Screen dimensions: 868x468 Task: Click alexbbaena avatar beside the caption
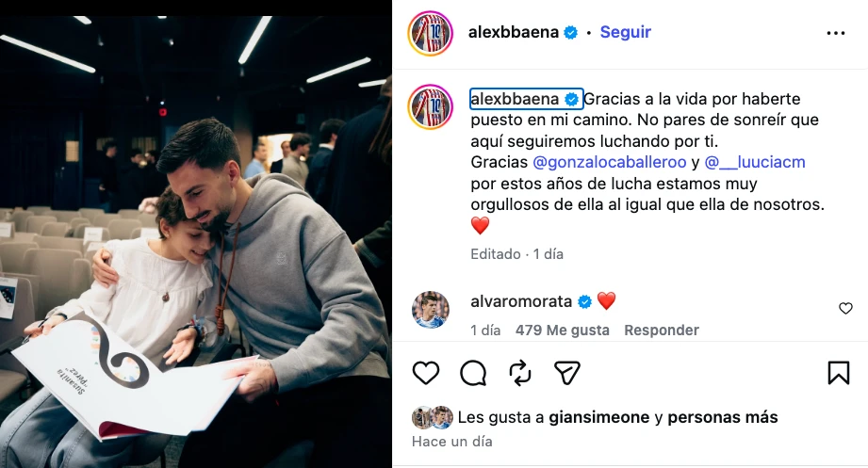(430, 107)
